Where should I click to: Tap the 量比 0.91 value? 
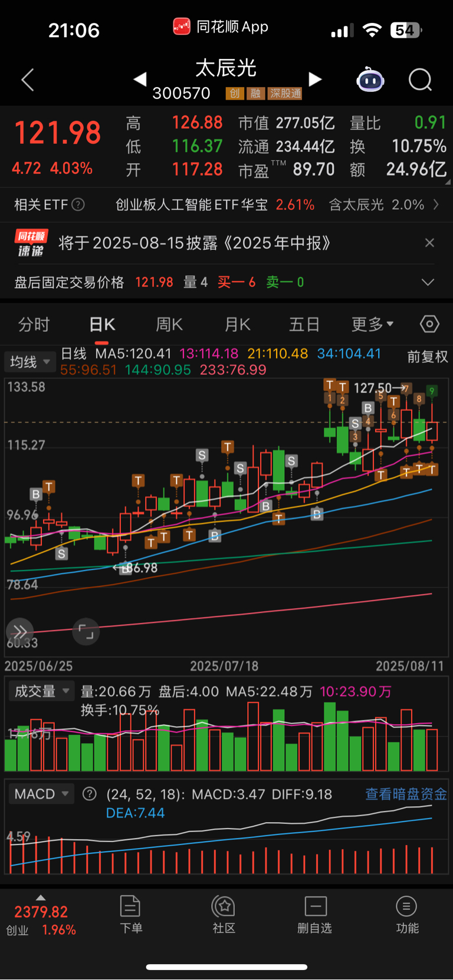point(398,123)
